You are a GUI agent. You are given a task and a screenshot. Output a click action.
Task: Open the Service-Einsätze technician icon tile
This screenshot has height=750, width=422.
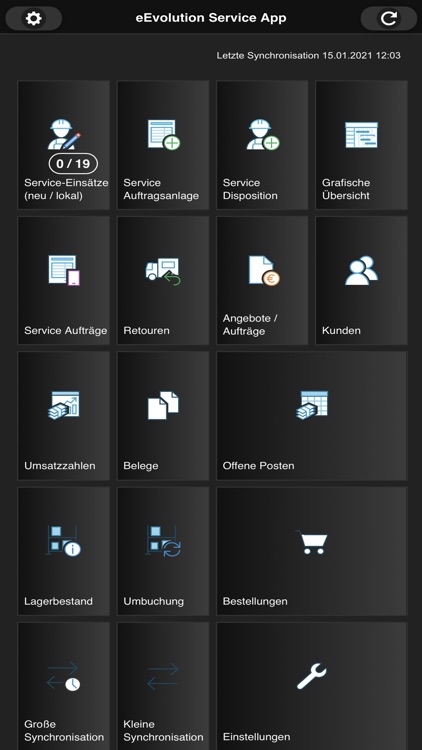coord(64,134)
